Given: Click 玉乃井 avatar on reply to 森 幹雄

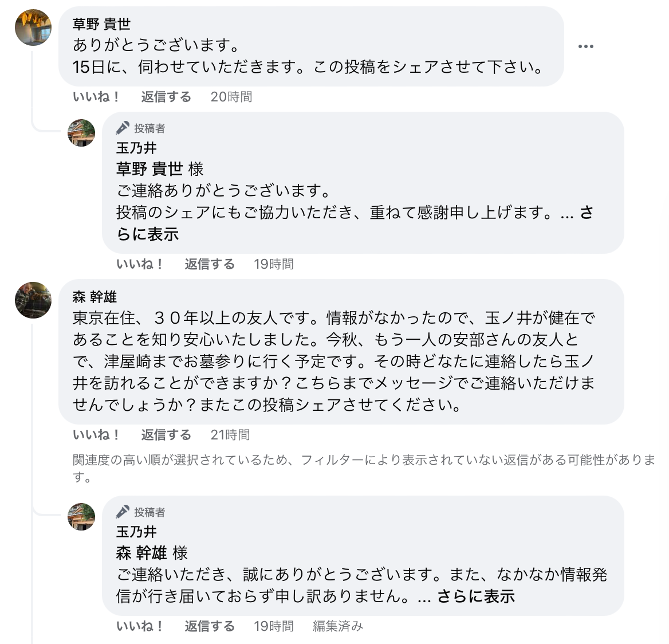Looking at the screenshot, I should pos(81,517).
